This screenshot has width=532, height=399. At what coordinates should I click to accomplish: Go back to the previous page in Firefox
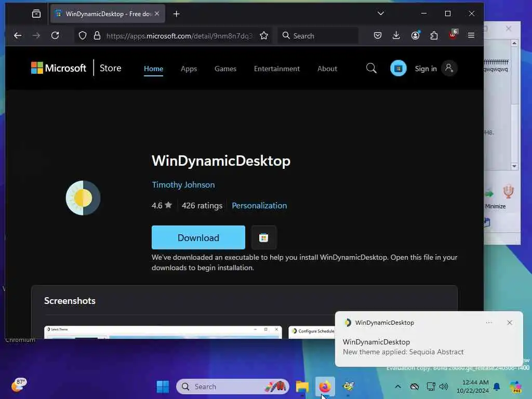click(x=18, y=35)
